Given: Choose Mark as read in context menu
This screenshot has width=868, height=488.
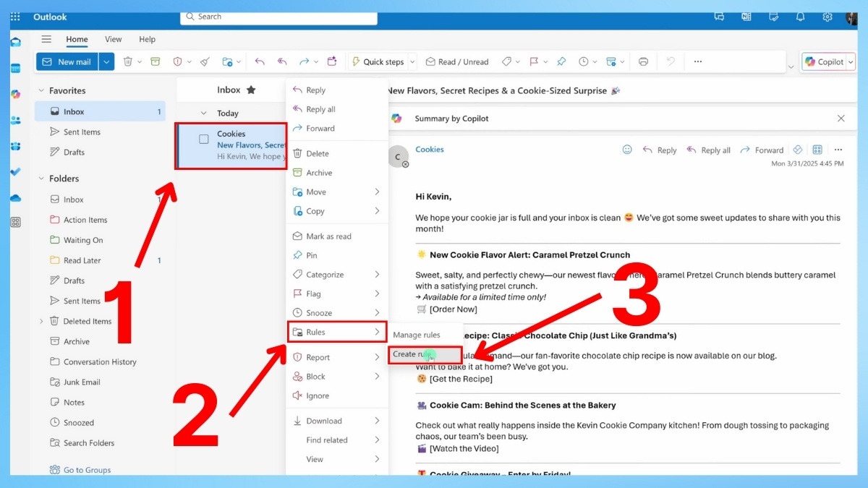Looking at the screenshot, I should click(x=337, y=236).
